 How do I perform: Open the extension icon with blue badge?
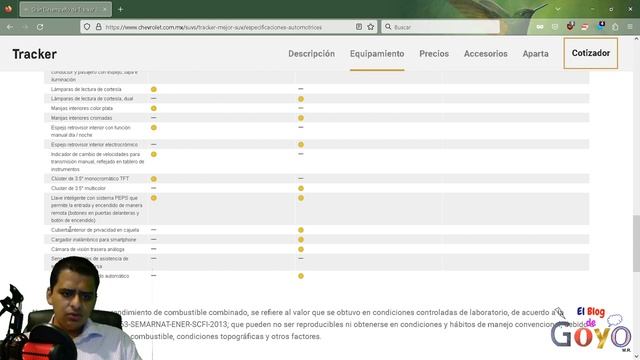tap(600, 26)
